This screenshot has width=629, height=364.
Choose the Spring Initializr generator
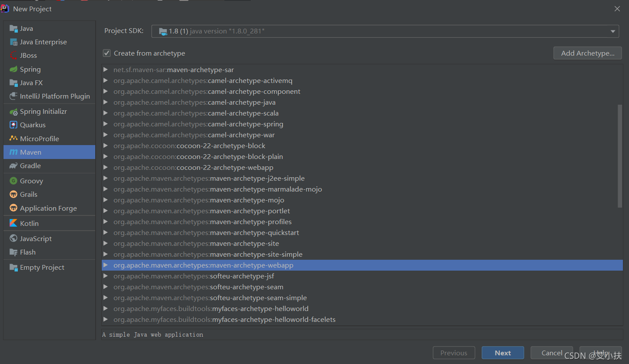(49, 112)
